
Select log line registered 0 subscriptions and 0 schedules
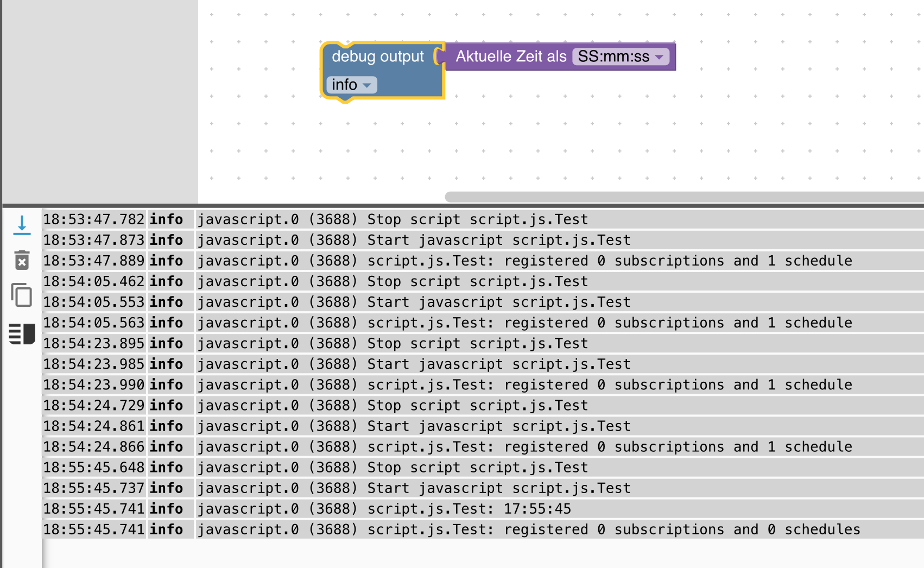[483, 529]
